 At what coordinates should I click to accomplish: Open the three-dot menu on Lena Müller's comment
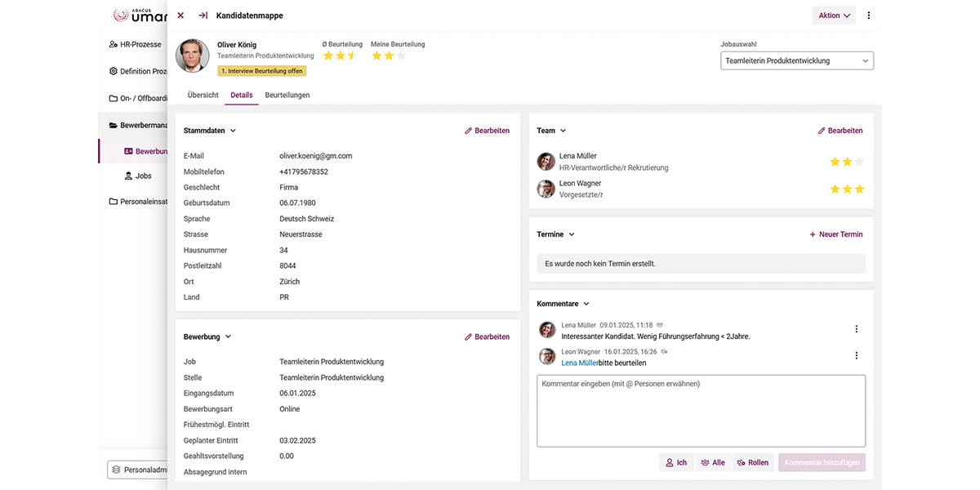(x=856, y=328)
